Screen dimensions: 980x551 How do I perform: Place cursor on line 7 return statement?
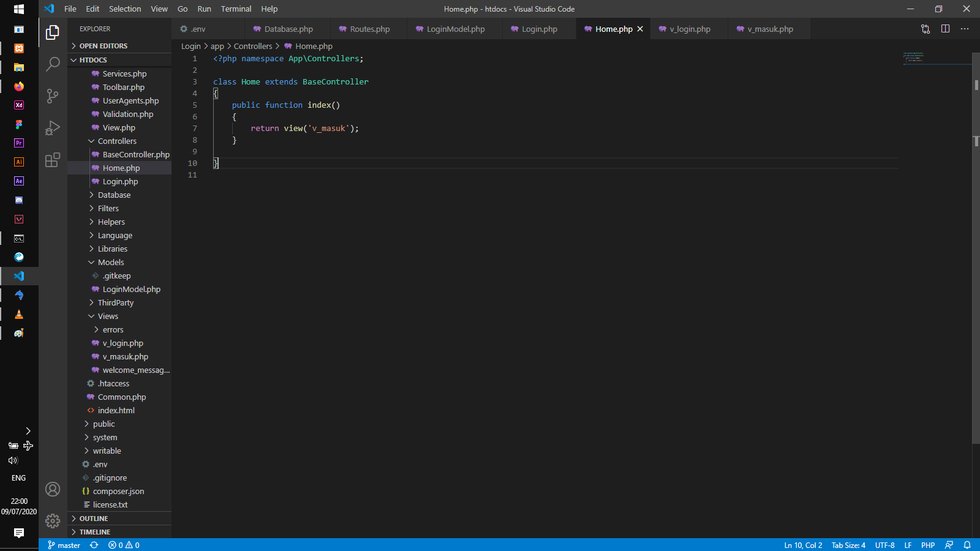[x=304, y=128]
